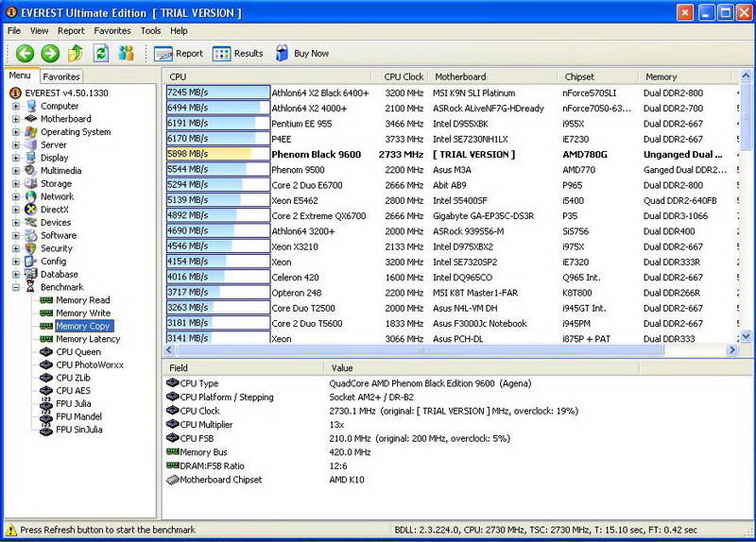The height and width of the screenshot is (542, 756).
Task: Open the Report menu
Action: [x=71, y=31]
